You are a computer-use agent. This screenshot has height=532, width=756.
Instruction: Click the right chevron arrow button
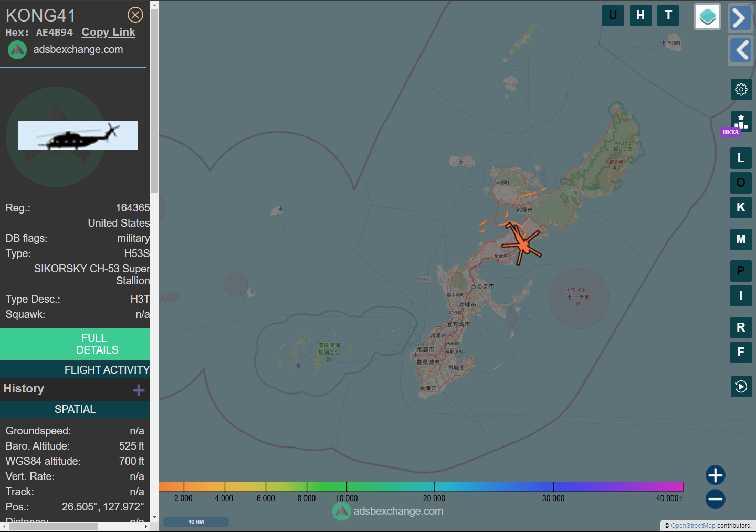[x=740, y=18]
